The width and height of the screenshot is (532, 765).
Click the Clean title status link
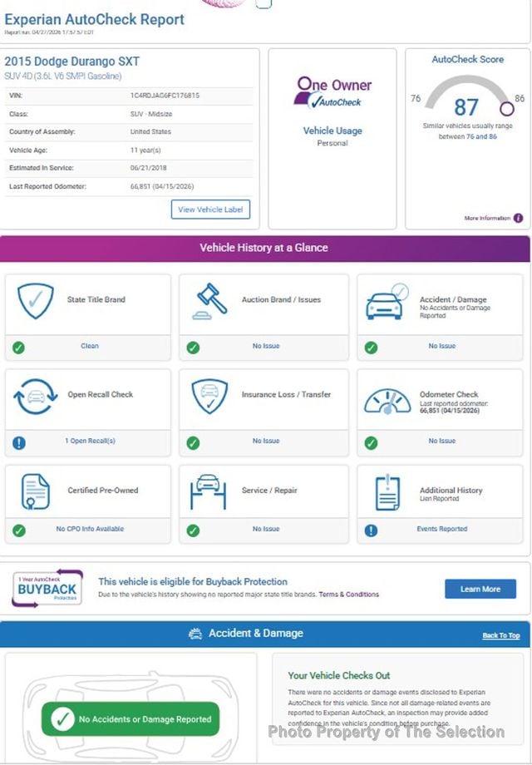click(90, 345)
